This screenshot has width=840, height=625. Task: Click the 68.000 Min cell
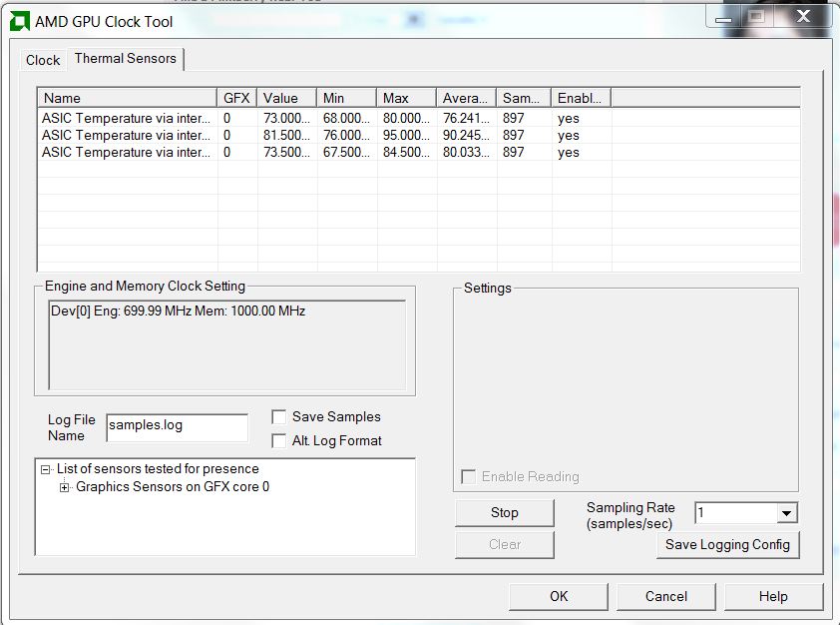346,118
